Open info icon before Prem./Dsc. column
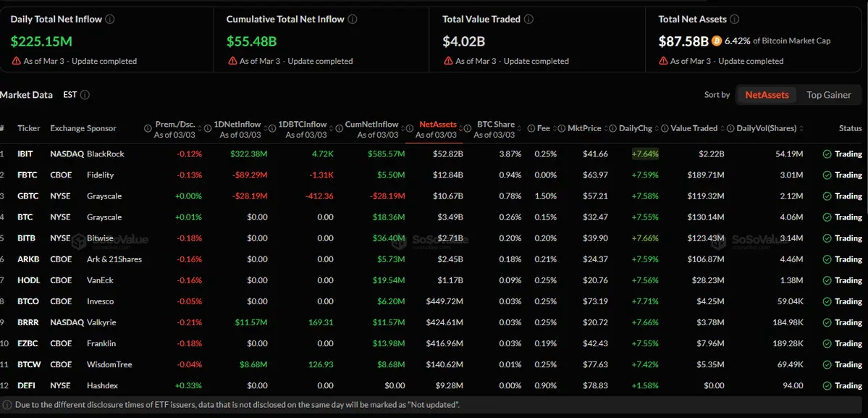The image size is (868, 418). 148,128
